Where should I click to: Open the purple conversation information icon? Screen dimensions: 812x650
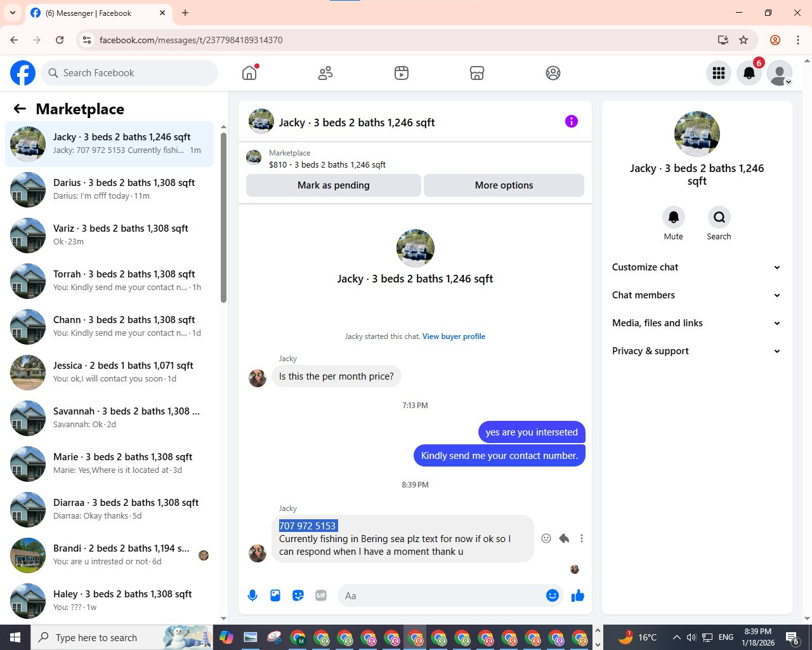coord(572,121)
